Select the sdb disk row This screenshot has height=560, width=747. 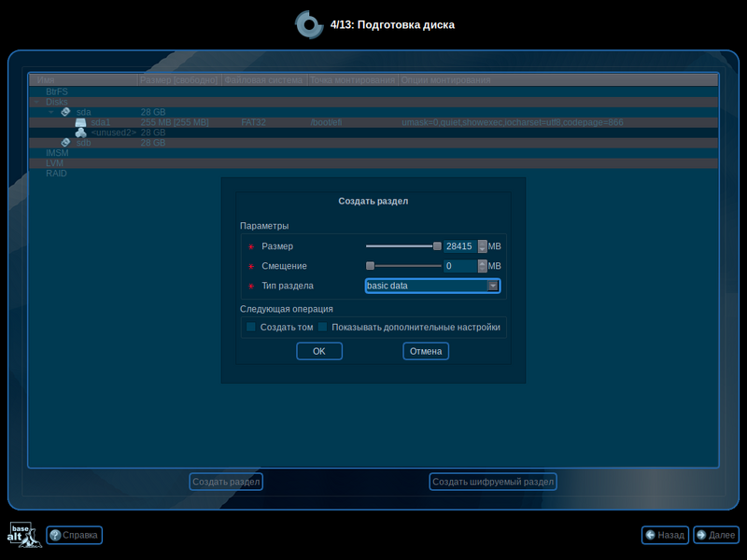tap(373, 143)
